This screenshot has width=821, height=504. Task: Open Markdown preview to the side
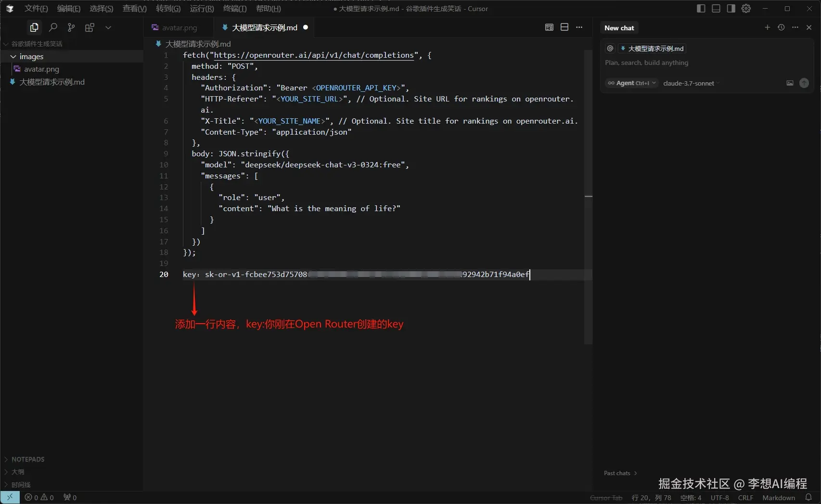pyautogui.click(x=549, y=27)
